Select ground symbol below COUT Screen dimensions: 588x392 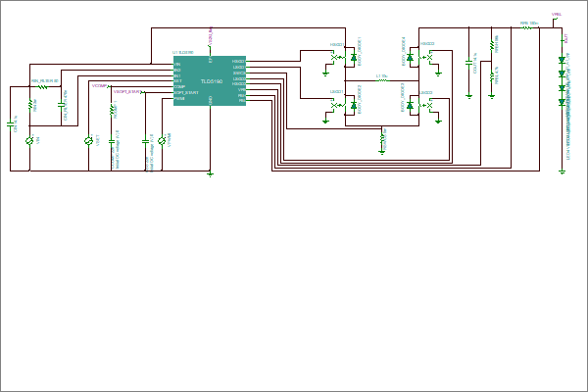click(468, 96)
